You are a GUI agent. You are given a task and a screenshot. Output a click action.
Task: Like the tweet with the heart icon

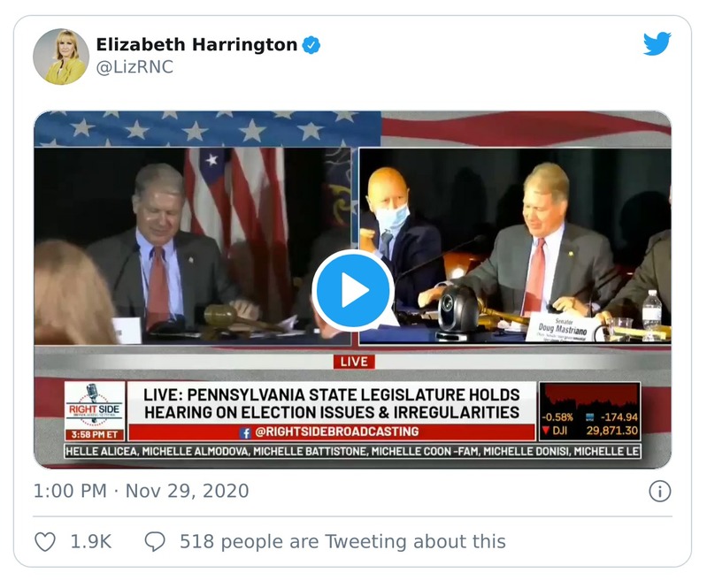(x=44, y=540)
